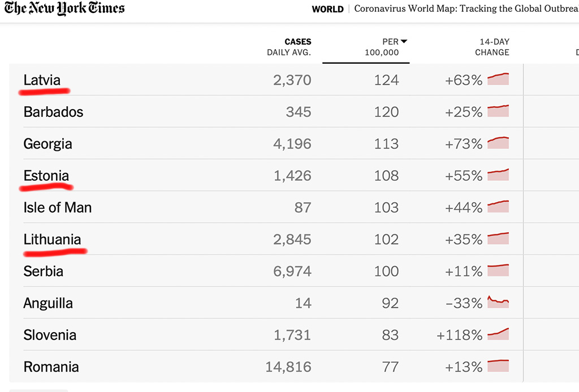Select the Estonia country name
579x392 pixels.
coord(46,176)
